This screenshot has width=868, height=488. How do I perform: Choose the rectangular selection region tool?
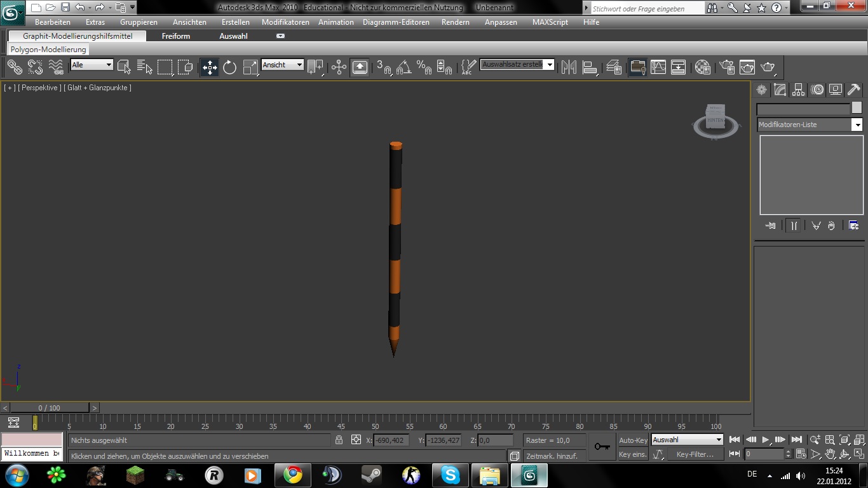click(x=165, y=66)
